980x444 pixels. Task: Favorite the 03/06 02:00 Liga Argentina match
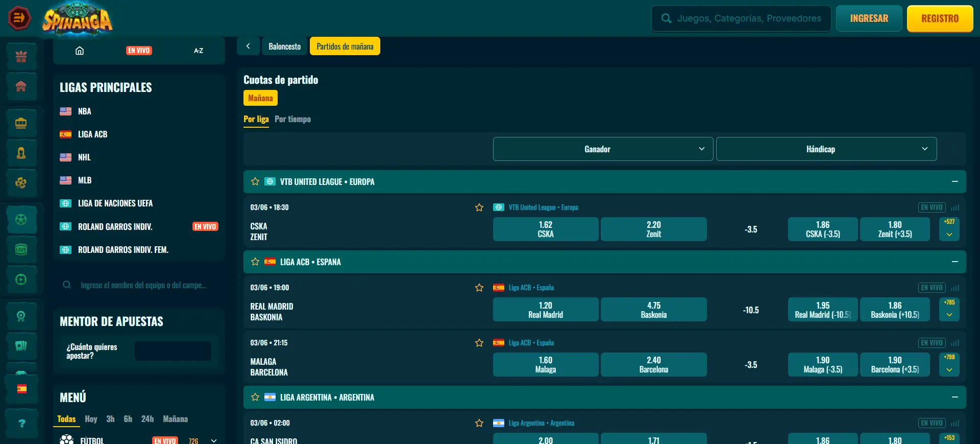click(x=479, y=423)
